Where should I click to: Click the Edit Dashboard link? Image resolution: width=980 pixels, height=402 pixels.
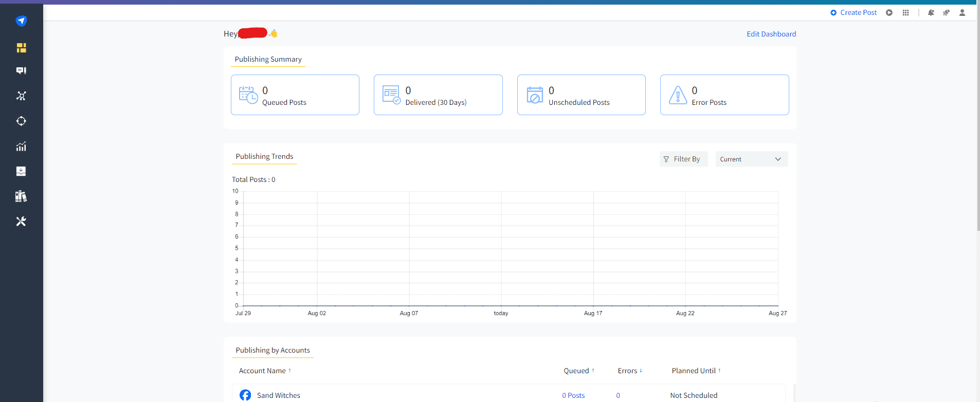point(771,34)
